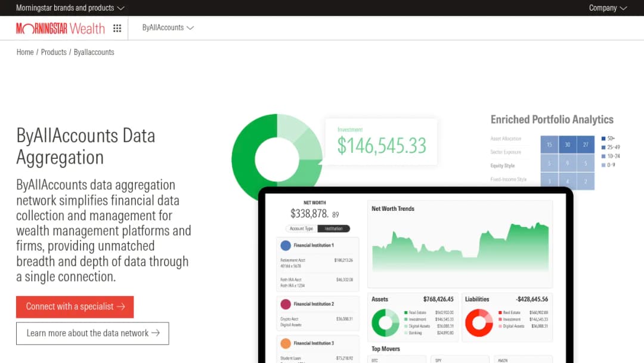This screenshot has width=644, height=363.
Task: Click the $338,878 net worth value
Action: [315, 214]
